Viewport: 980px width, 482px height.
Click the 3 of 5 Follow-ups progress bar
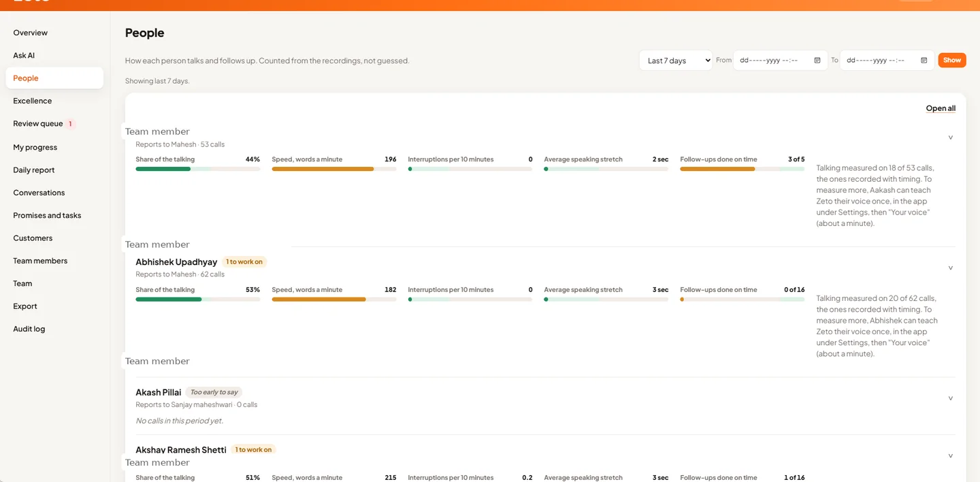point(742,169)
